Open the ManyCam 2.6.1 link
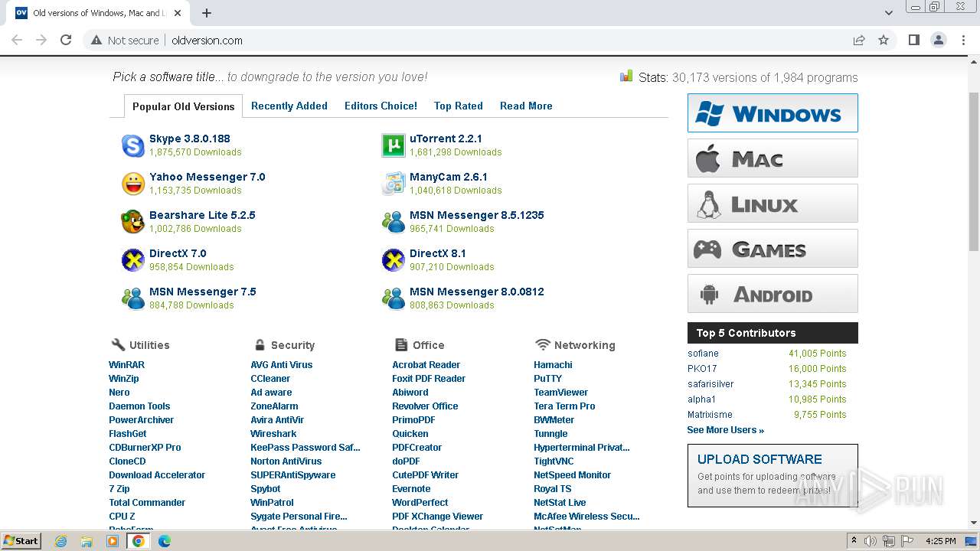The height and width of the screenshot is (551, 980). 448,177
